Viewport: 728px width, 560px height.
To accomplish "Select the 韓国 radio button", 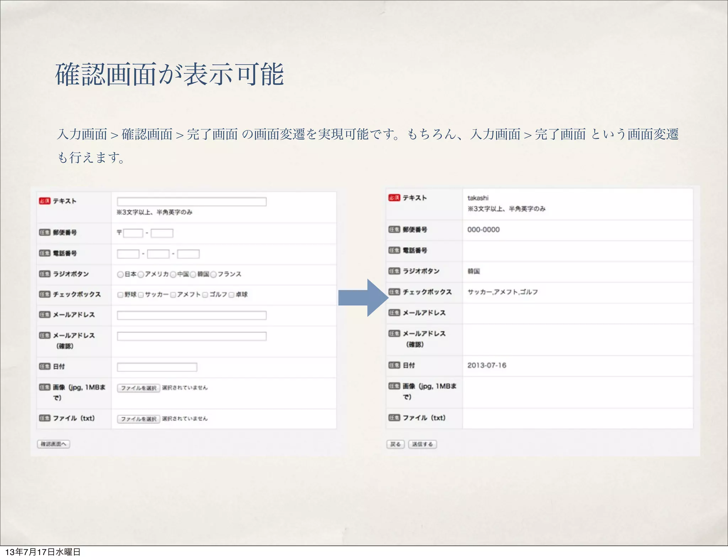I will 193,274.
